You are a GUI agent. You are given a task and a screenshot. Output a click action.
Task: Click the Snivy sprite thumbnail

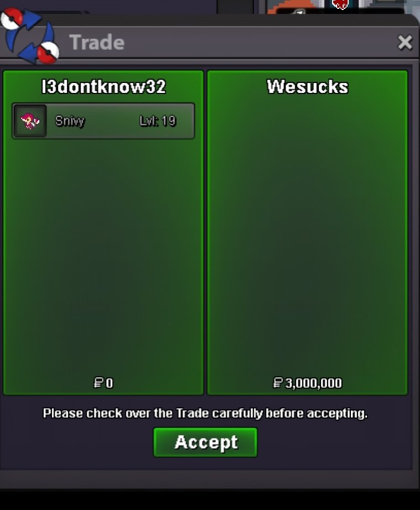coord(30,121)
